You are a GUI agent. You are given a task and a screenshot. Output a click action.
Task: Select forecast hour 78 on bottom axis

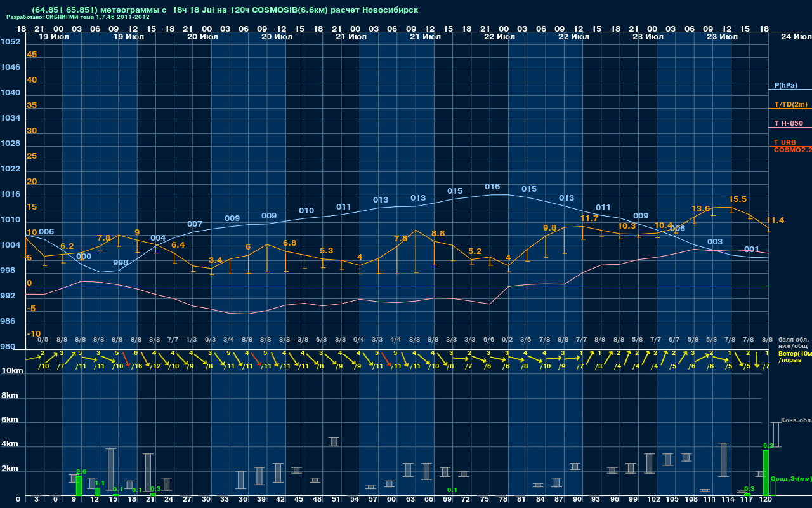(504, 500)
